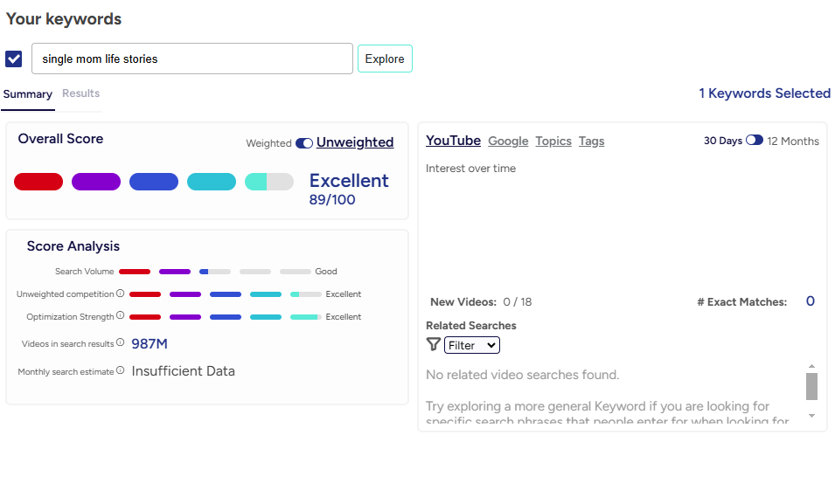The width and height of the screenshot is (835, 504).
Task: Click the keyword text input field
Action: (192, 59)
